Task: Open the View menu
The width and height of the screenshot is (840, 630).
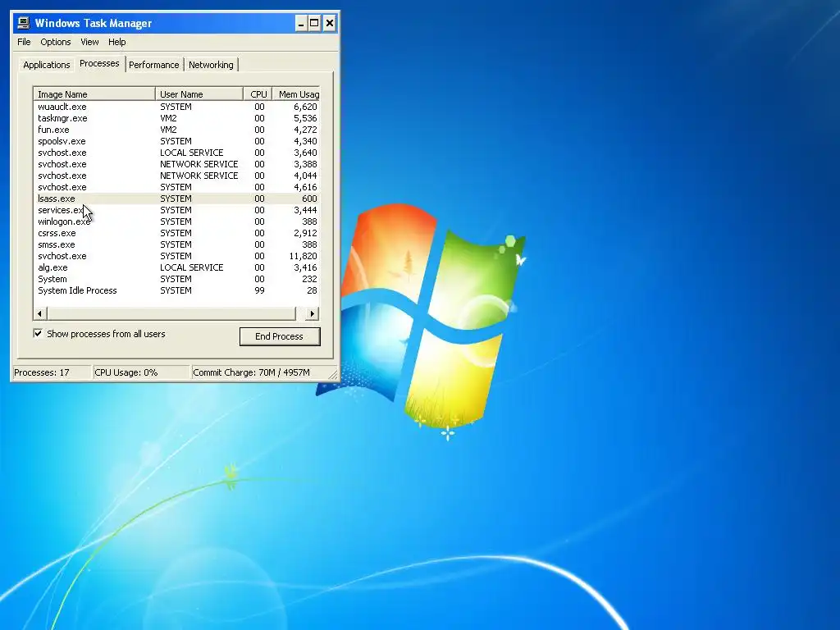Action: [89, 42]
